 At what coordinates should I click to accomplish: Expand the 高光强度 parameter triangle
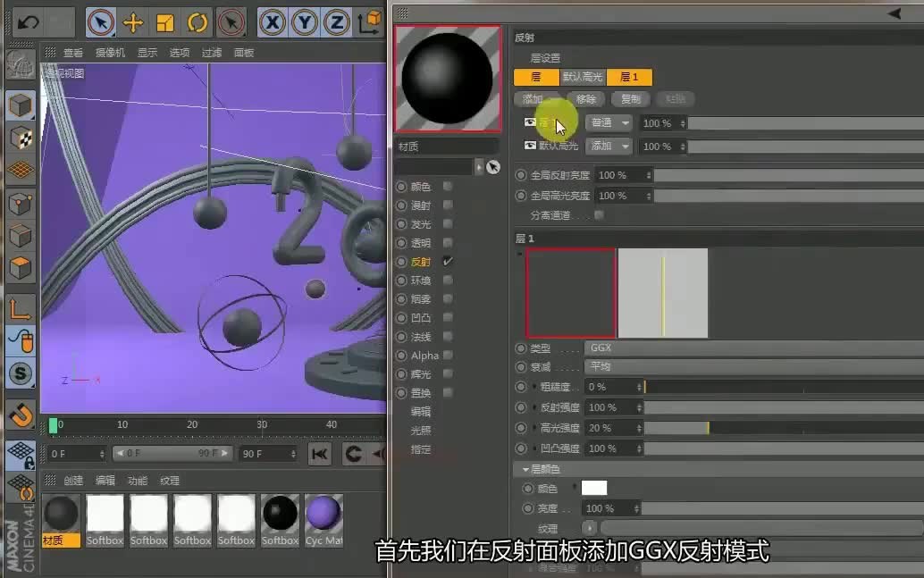coord(534,428)
